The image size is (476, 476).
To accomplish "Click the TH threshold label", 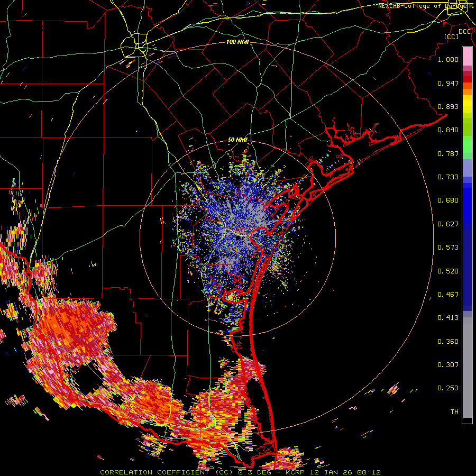I will [x=454, y=412].
